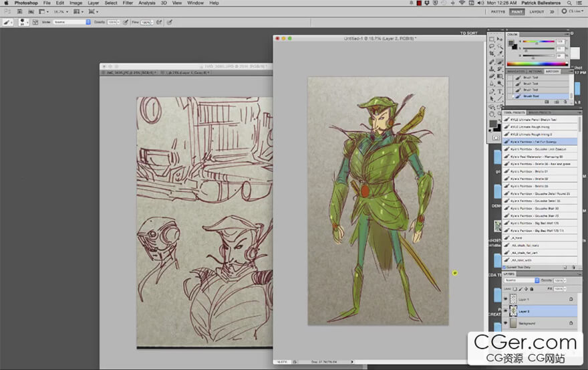Open layer Opacity dropdown arrow
588x370 pixels.
[x=565, y=280]
